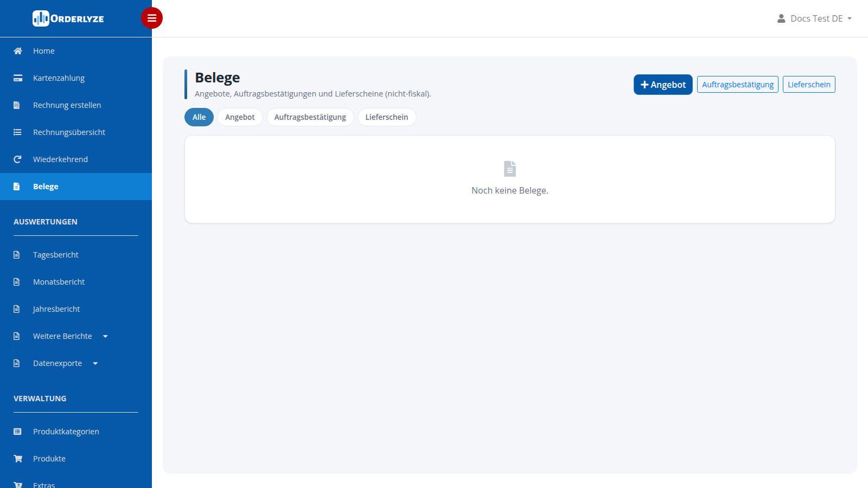The height and width of the screenshot is (488, 868).
Task: Expand the Weitere Berichte submenu arrow
Action: (105, 336)
